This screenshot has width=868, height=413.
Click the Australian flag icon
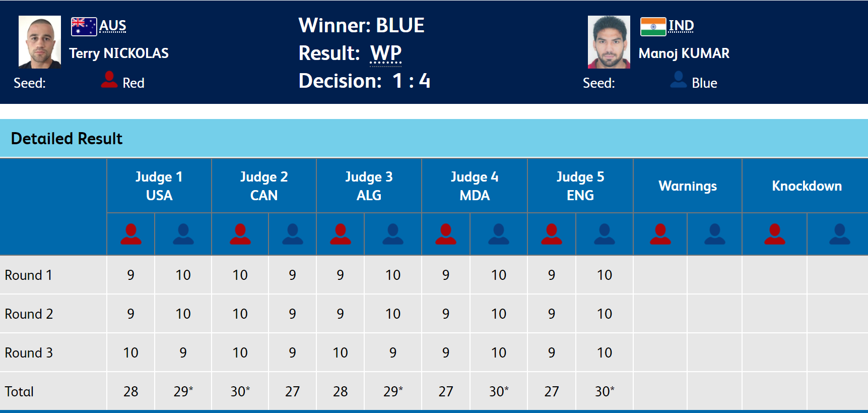(84, 26)
